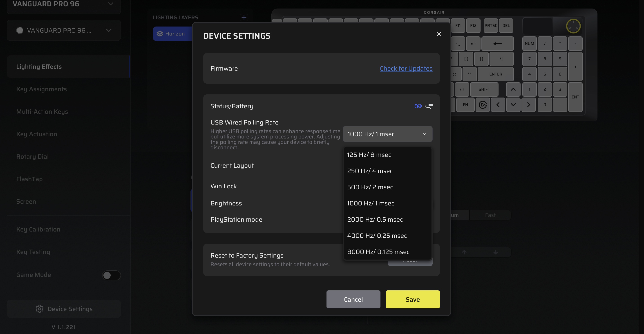Image resolution: width=644 pixels, height=334 pixels.
Task: Choose 500 Hz/ 2 msec polling rate
Action: [370, 187]
